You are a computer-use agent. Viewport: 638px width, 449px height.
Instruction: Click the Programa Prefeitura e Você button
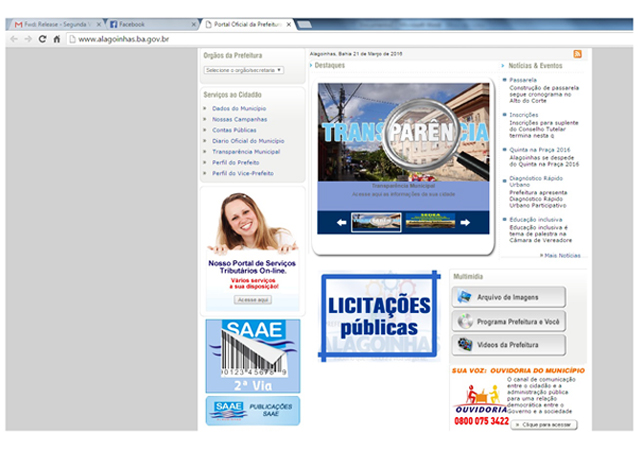508,321
